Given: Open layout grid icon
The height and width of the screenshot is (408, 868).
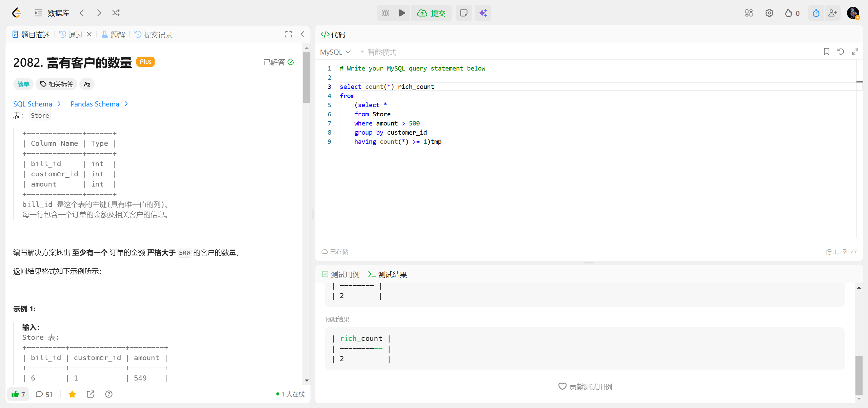Looking at the screenshot, I should pyautogui.click(x=749, y=13).
